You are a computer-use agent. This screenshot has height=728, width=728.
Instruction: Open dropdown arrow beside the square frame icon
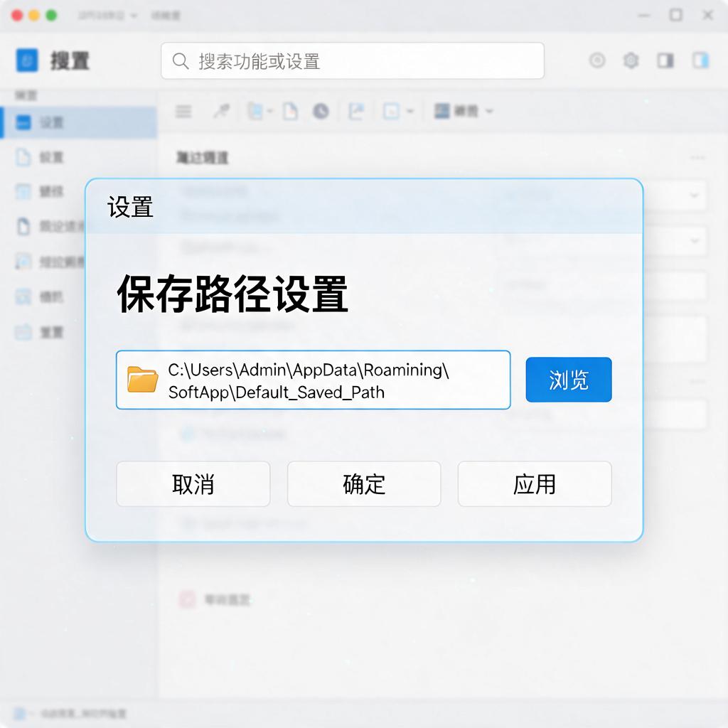(410, 112)
